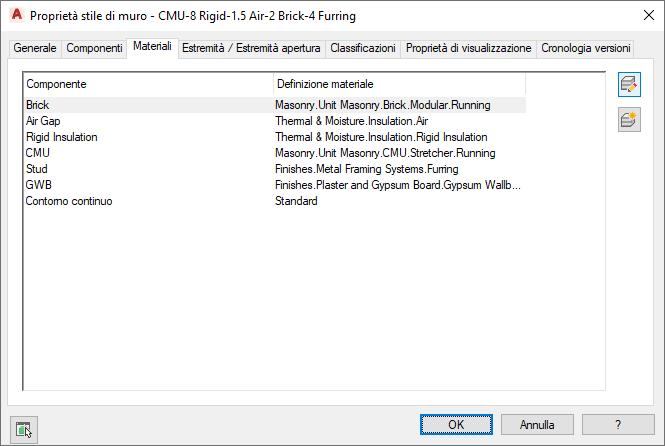Sort by the Componente column header
665x446 pixels.
[x=147, y=84]
